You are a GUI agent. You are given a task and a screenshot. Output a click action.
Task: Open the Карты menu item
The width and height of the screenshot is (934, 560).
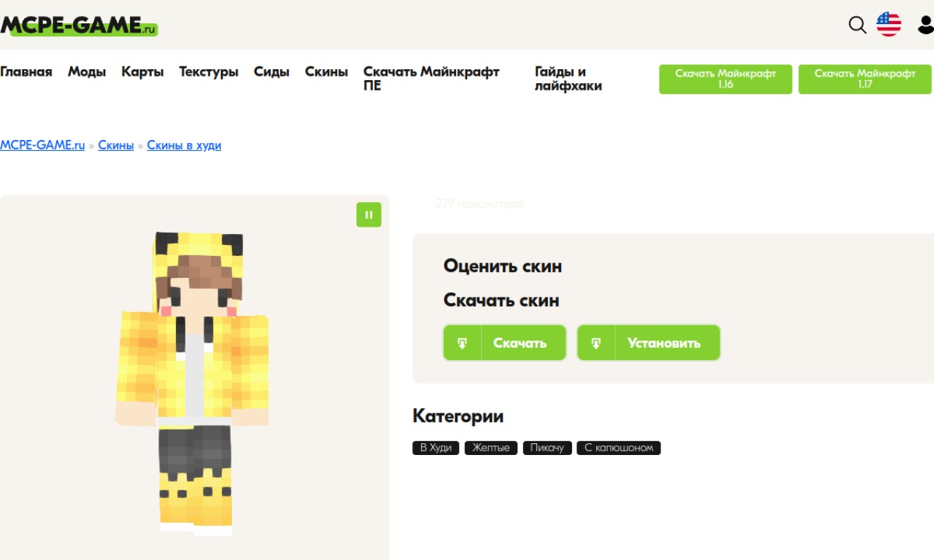pyautogui.click(x=142, y=71)
